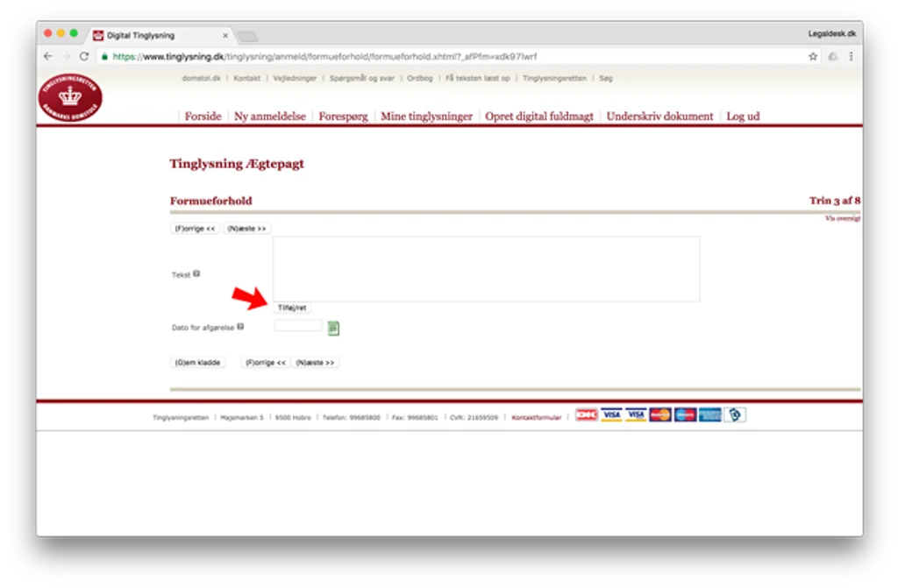The height and width of the screenshot is (588, 898).
Task: Open Chrome three-dot menu
Action: (x=851, y=56)
